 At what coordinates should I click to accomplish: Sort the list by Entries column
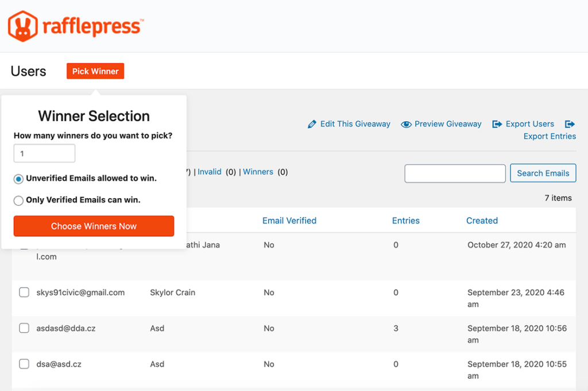point(406,220)
